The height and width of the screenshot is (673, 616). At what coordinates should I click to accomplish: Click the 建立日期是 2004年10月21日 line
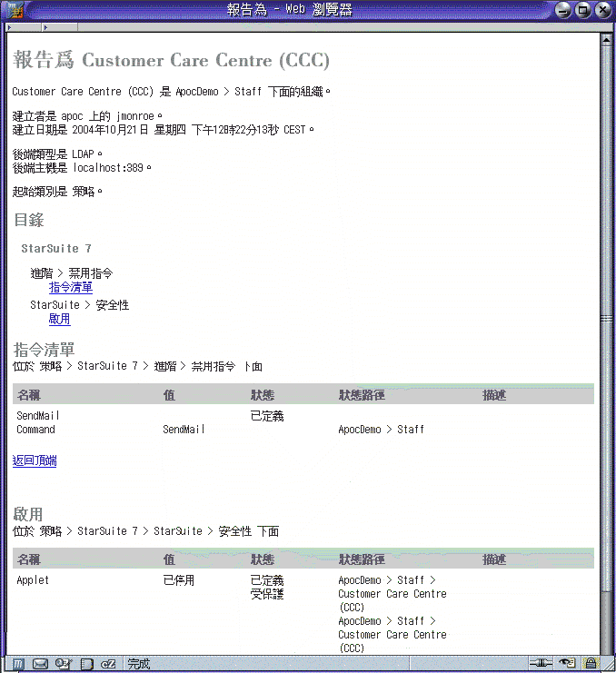(164, 130)
